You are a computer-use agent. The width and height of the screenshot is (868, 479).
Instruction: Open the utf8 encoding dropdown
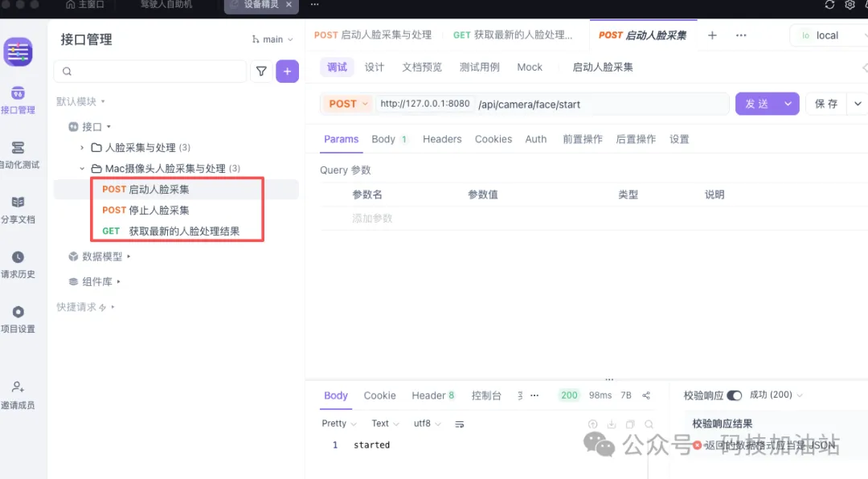pos(427,424)
